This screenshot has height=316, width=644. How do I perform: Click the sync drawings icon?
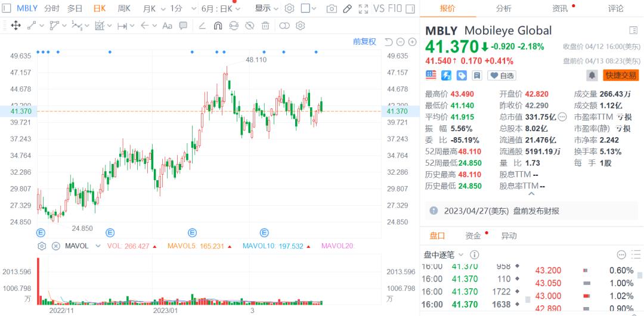(234, 26)
